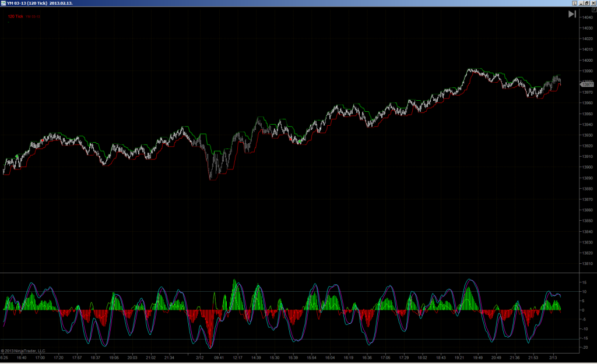Viewport: 597px width, 364px height.
Task: Click the chart window title bar text
Action: [x=40, y=3]
